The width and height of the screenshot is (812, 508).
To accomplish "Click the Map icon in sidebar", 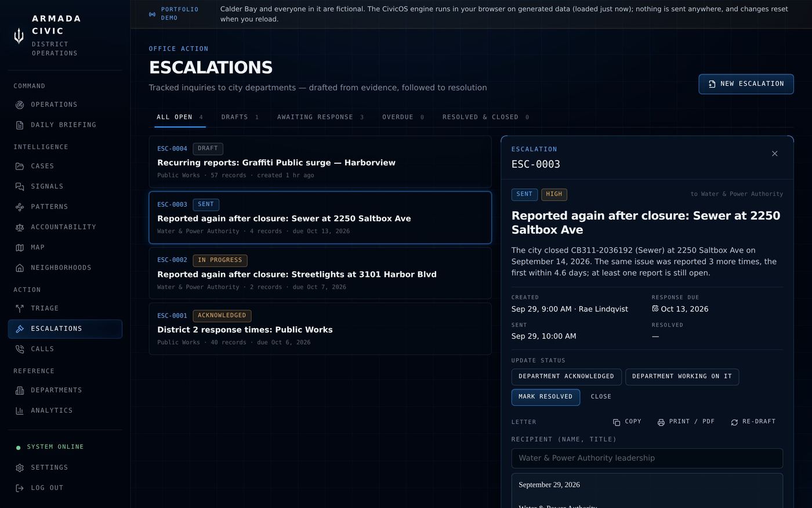I will pos(20,248).
